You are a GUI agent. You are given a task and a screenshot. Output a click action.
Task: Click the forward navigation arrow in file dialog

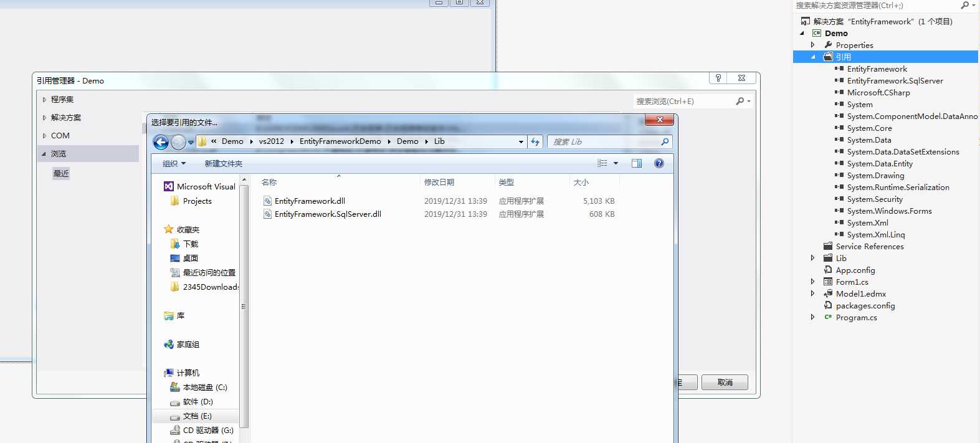[x=178, y=142]
